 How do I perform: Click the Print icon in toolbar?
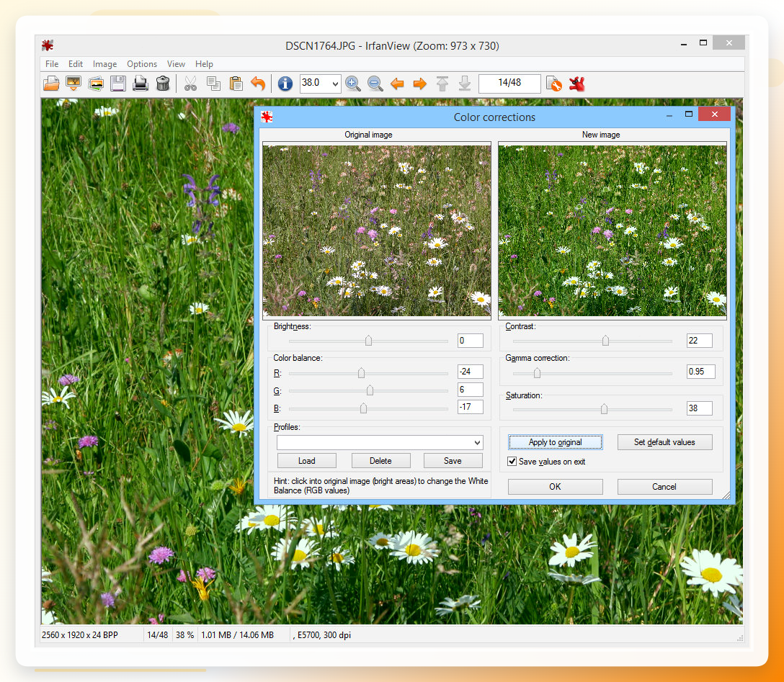(x=141, y=84)
